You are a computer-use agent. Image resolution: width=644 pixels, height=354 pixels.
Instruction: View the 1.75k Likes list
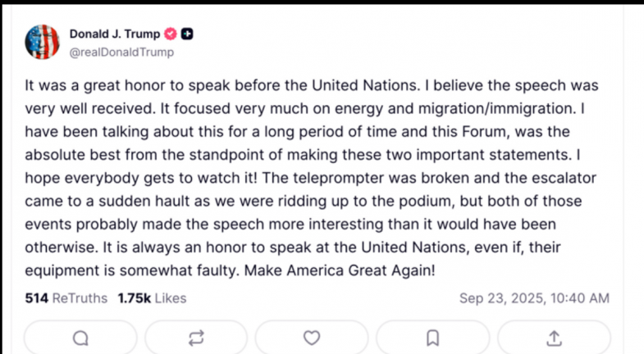[x=152, y=298]
